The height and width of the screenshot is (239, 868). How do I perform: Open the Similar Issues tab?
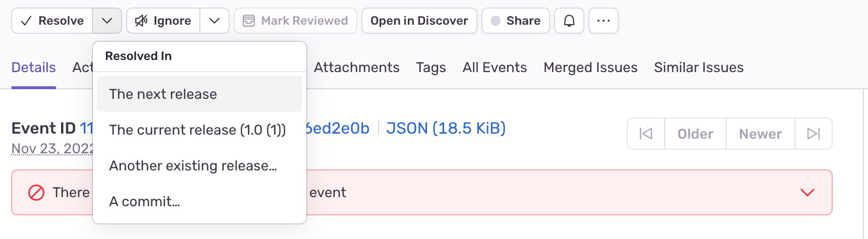(698, 68)
